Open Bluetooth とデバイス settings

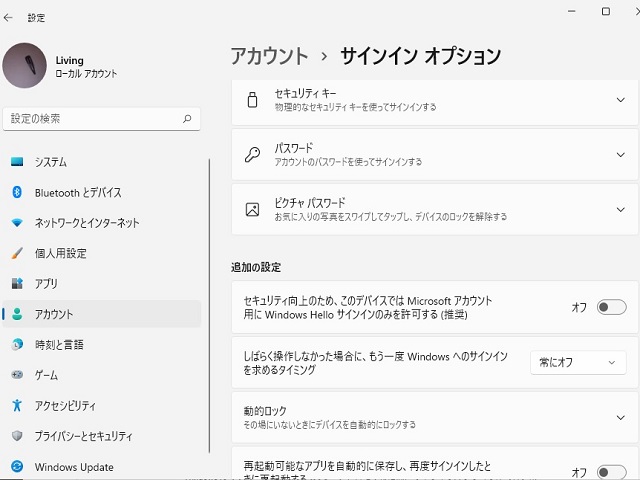pos(102,192)
